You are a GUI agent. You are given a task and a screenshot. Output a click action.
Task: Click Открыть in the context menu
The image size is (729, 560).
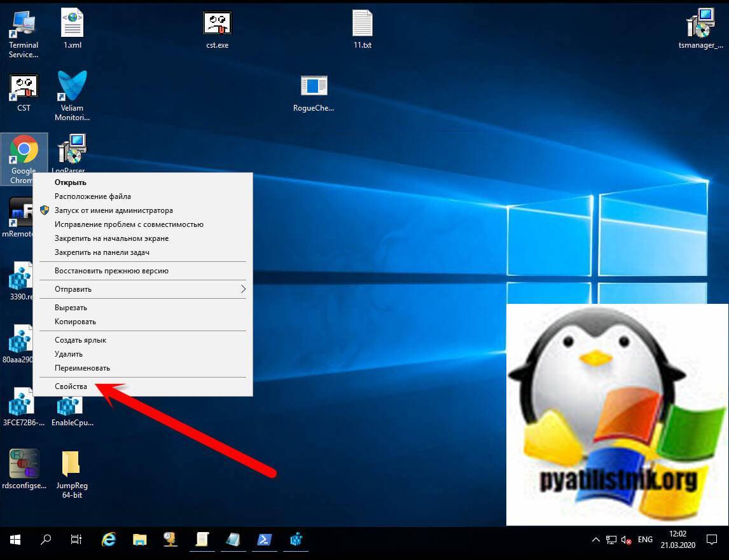point(70,182)
